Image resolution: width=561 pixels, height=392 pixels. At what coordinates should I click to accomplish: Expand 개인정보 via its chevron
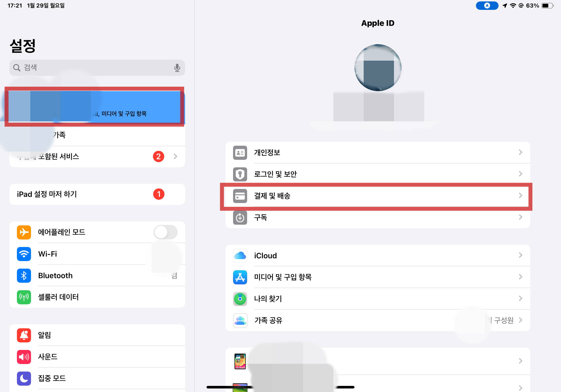point(520,153)
